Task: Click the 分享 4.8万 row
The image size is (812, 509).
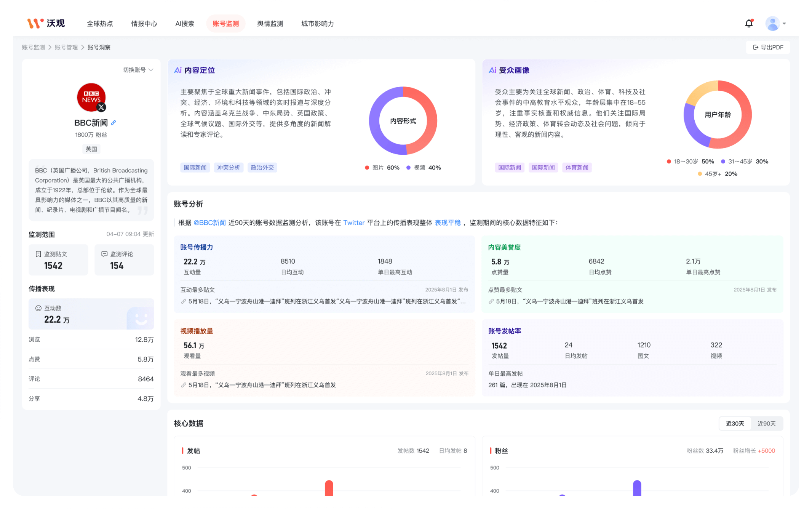Action: 91,399
